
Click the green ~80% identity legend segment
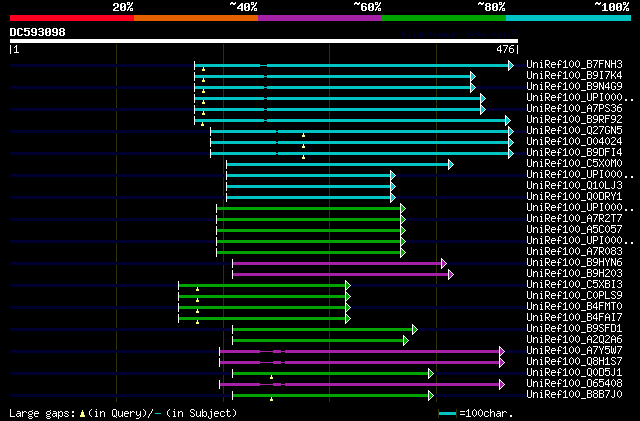tap(444, 18)
